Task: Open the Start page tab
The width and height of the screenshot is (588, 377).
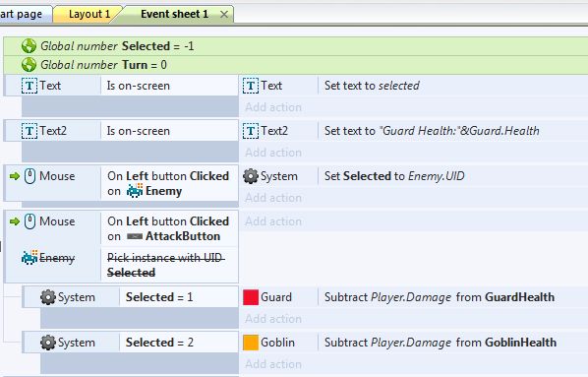Action: (22, 14)
